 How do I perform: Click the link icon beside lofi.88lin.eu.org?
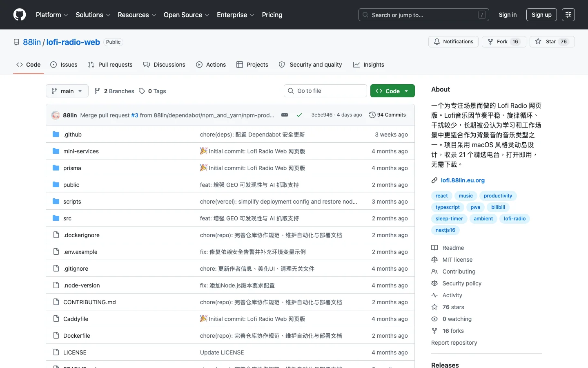(434, 180)
